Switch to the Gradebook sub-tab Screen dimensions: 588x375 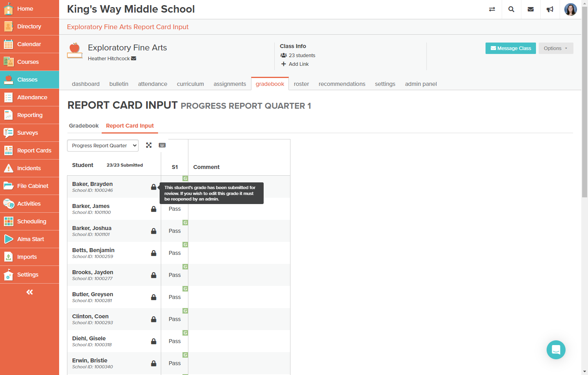pos(84,126)
